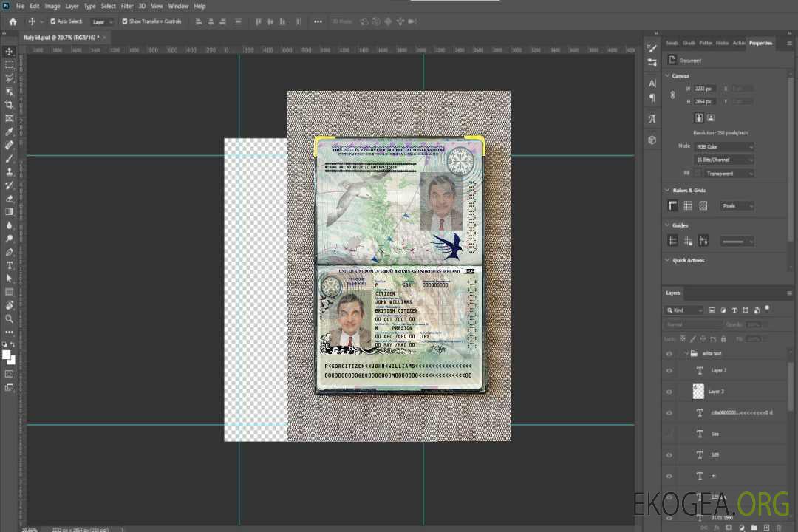This screenshot has height=532, width=798.
Task: Toggle grid icon in Rulers & Grids
Action: click(688, 205)
